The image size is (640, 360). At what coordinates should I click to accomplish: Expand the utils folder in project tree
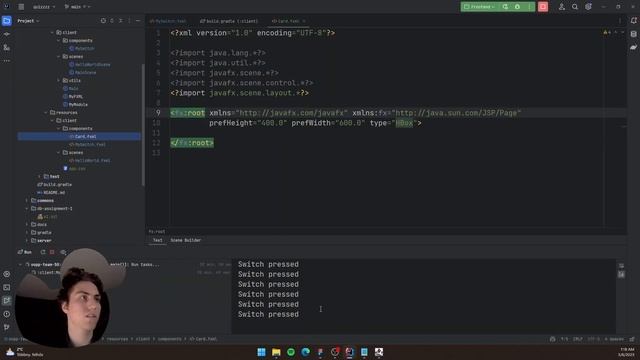[59, 80]
